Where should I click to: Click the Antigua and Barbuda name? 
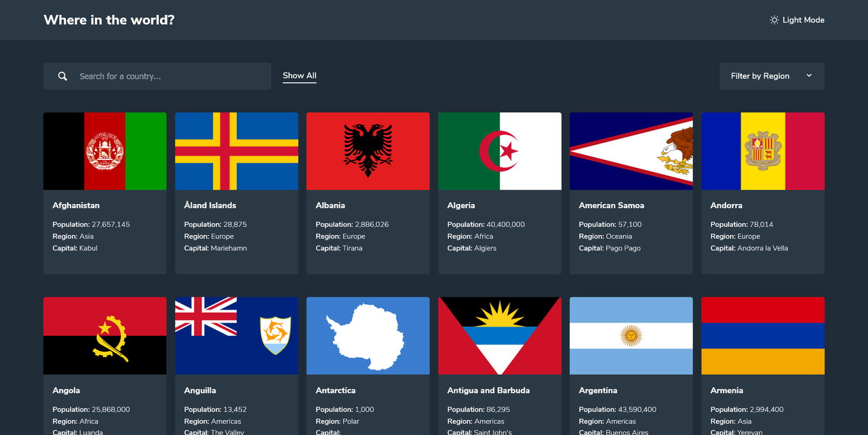click(x=489, y=390)
